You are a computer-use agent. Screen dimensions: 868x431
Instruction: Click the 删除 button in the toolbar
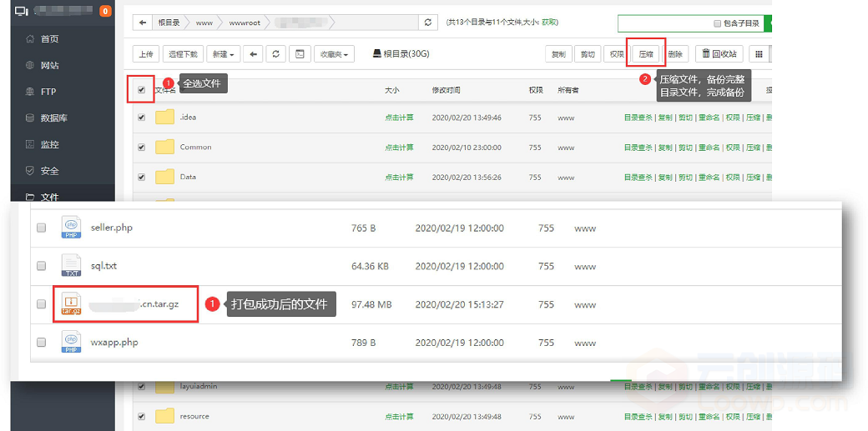pyautogui.click(x=675, y=54)
